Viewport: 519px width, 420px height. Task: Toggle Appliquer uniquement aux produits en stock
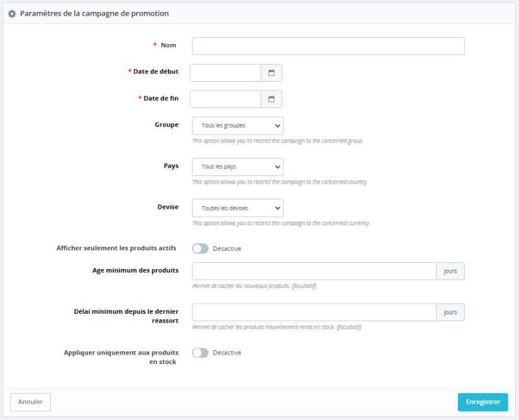point(200,353)
